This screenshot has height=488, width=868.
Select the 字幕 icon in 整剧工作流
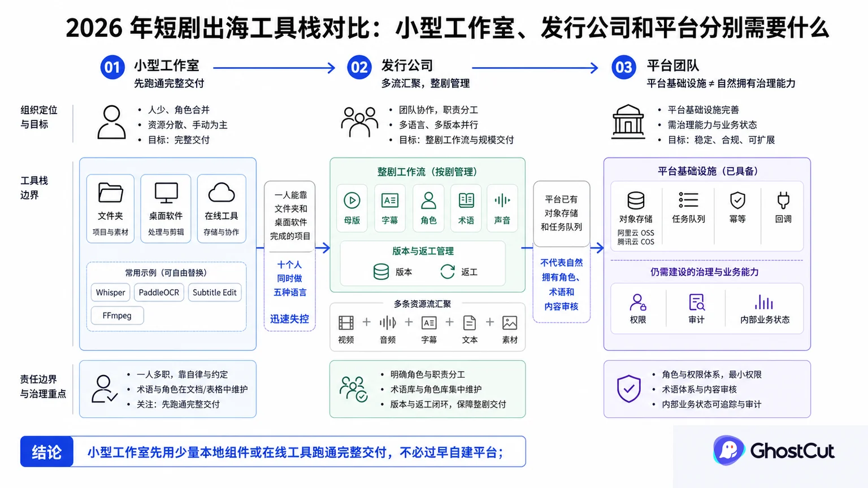tap(390, 201)
